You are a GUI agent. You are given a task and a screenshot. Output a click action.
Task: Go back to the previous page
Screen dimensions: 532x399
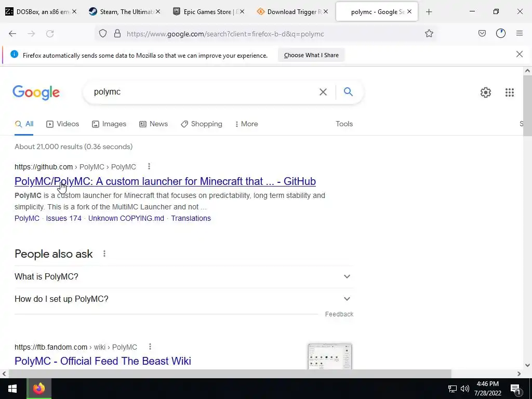point(12,34)
